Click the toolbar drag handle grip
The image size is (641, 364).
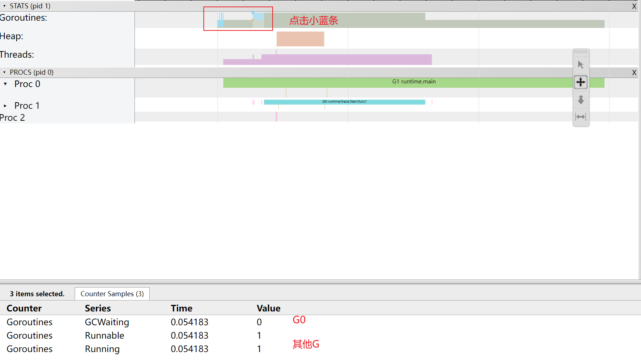[x=580, y=52]
